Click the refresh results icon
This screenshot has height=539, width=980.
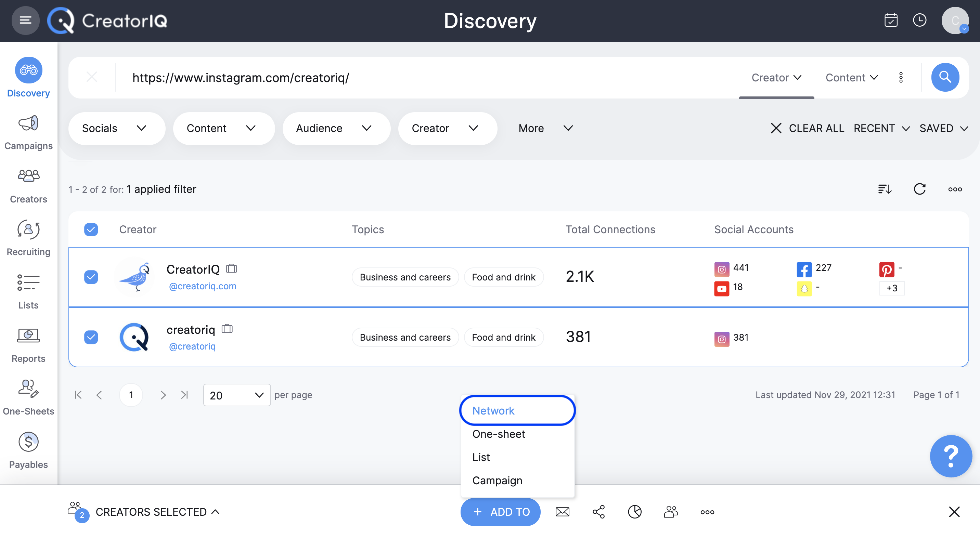pos(920,189)
